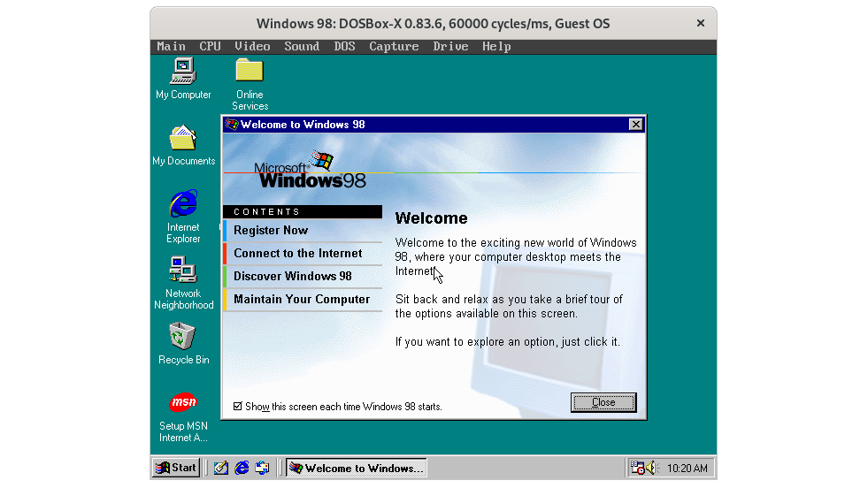Open the My Computer desktop icon
This screenshot has width=868, height=488.
click(x=183, y=71)
